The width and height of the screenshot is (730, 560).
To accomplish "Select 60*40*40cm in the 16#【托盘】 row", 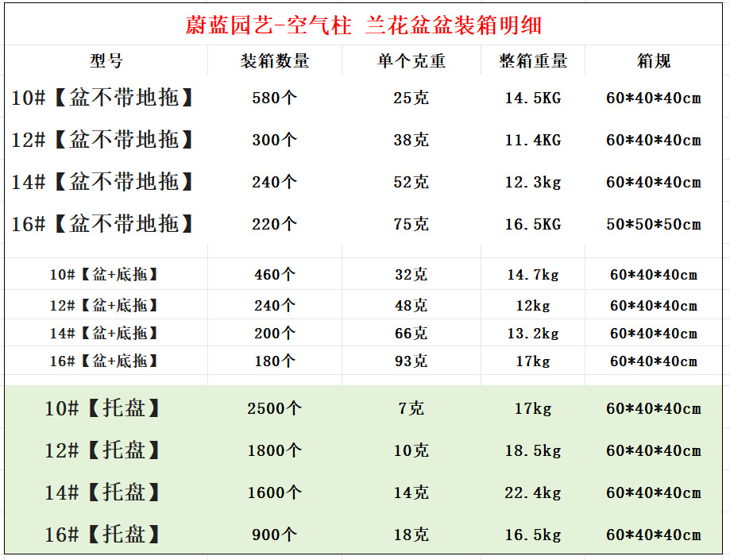I will 654,535.
